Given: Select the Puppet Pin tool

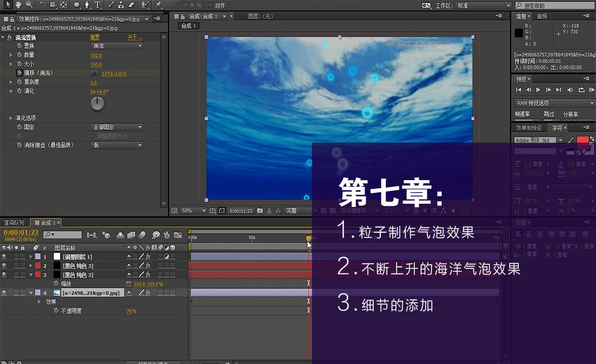Looking at the screenshot, I should pos(158,5).
